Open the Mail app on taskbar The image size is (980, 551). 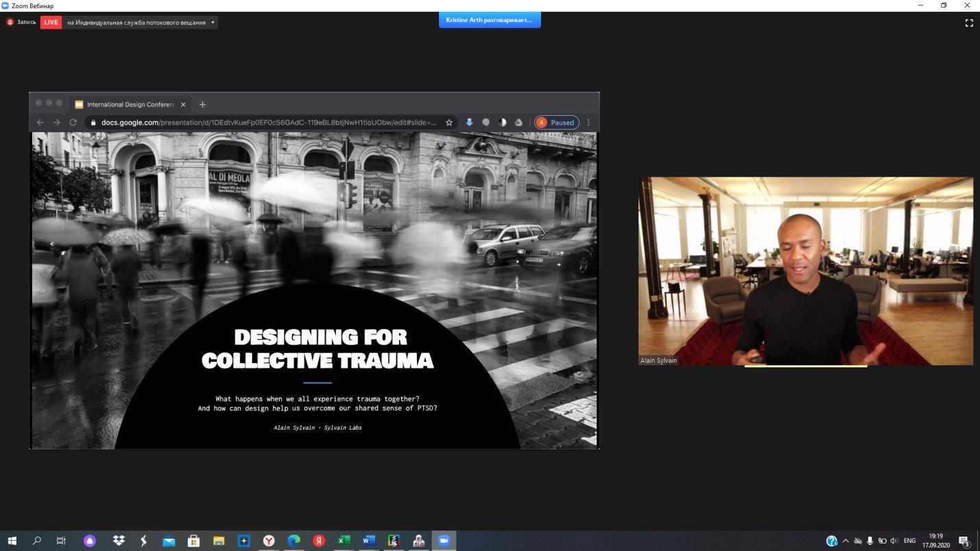tap(169, 541)
